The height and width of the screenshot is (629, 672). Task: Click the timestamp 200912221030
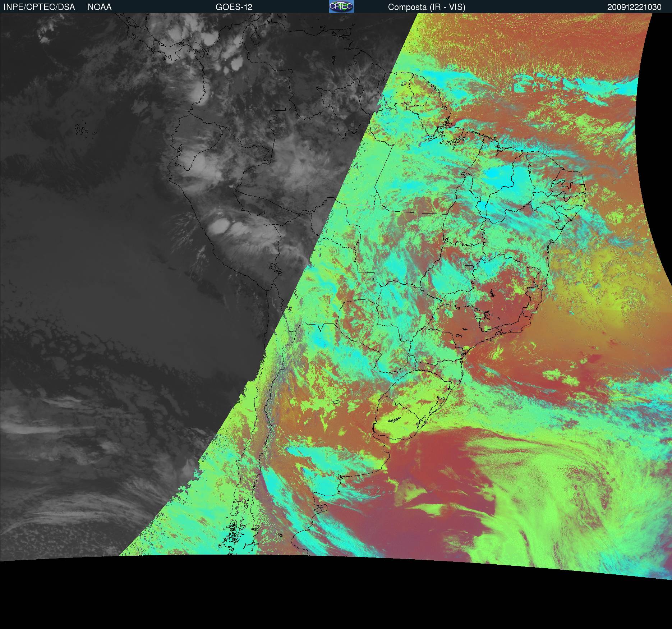click(634, 7)
